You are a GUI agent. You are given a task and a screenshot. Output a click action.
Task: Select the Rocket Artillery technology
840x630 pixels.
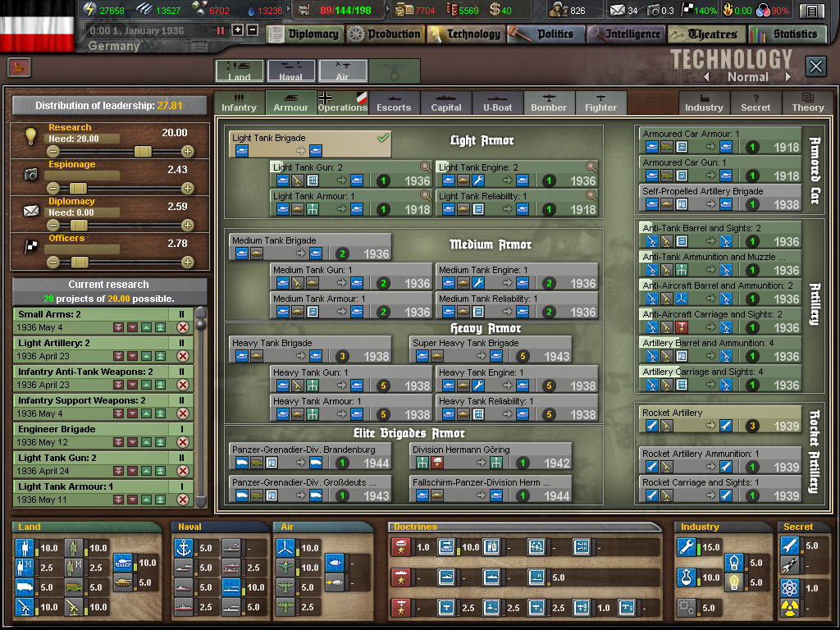click(720, 419)
